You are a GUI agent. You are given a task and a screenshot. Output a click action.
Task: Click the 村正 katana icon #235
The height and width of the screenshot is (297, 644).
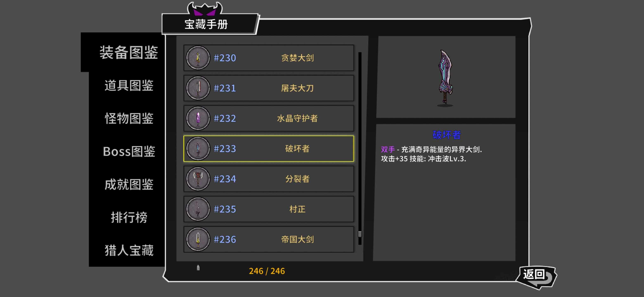pyautogui.click(x=198, y=209)
